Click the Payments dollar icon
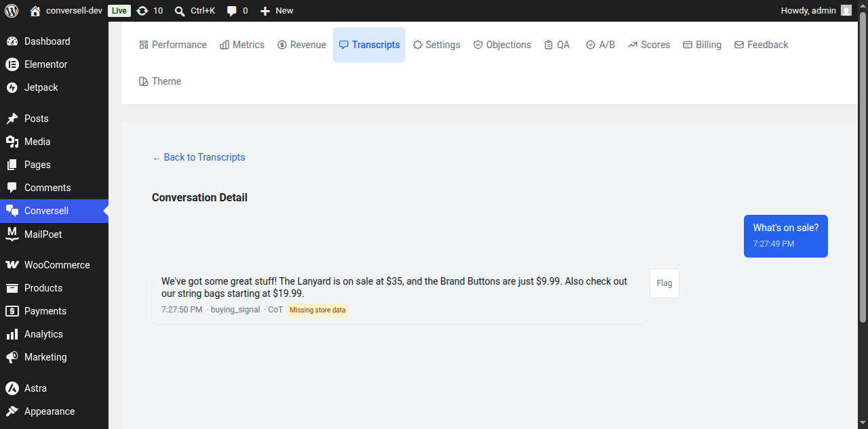This screenshot has width=868, height=429. (x=12, y=311)
